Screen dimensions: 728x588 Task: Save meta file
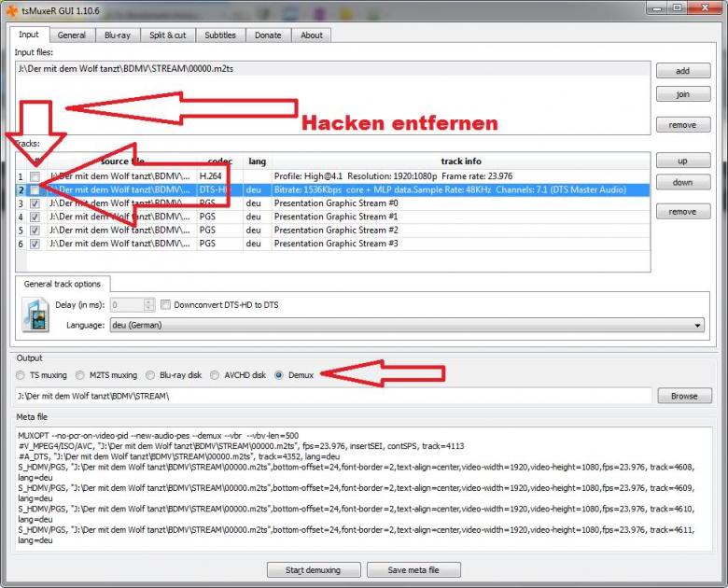tap(413, 570)
